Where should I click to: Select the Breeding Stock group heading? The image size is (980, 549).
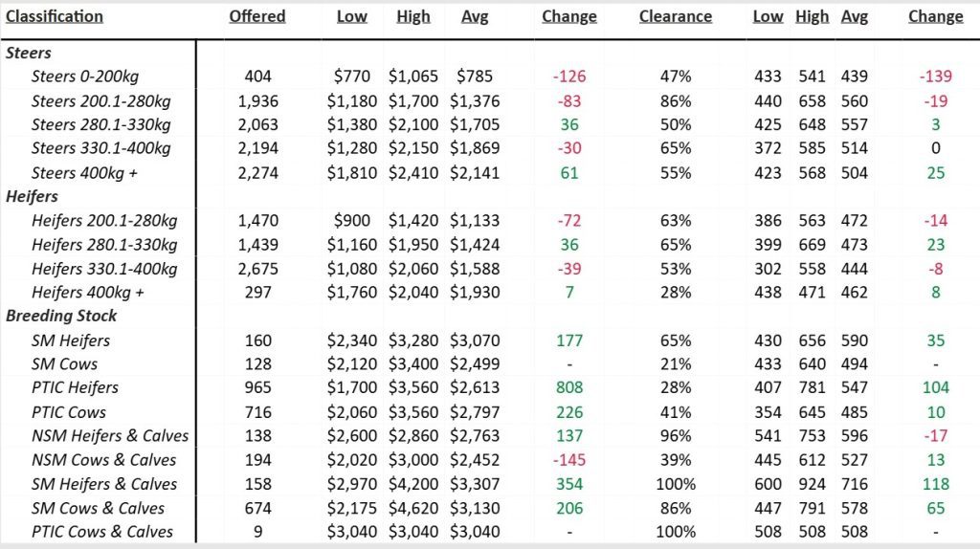(61, 316)
